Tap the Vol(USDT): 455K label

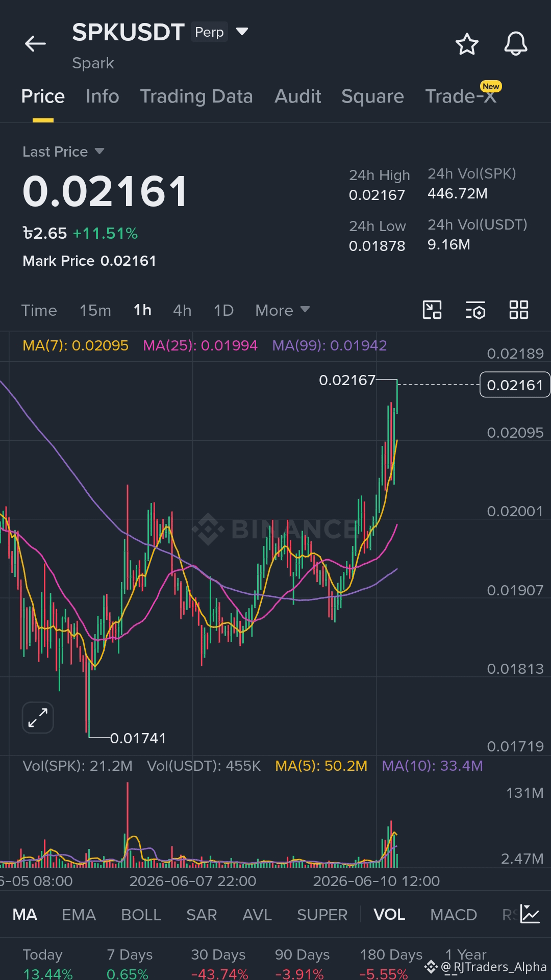(204, 766)
